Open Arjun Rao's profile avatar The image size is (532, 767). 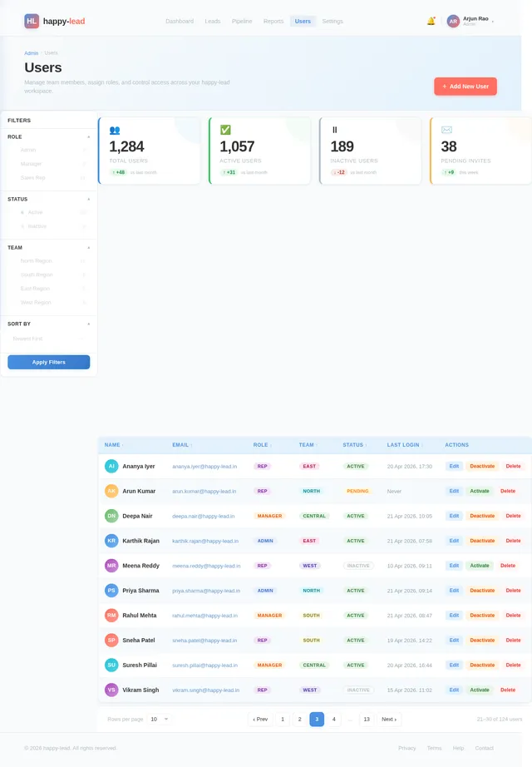click(x=453, y=21)
